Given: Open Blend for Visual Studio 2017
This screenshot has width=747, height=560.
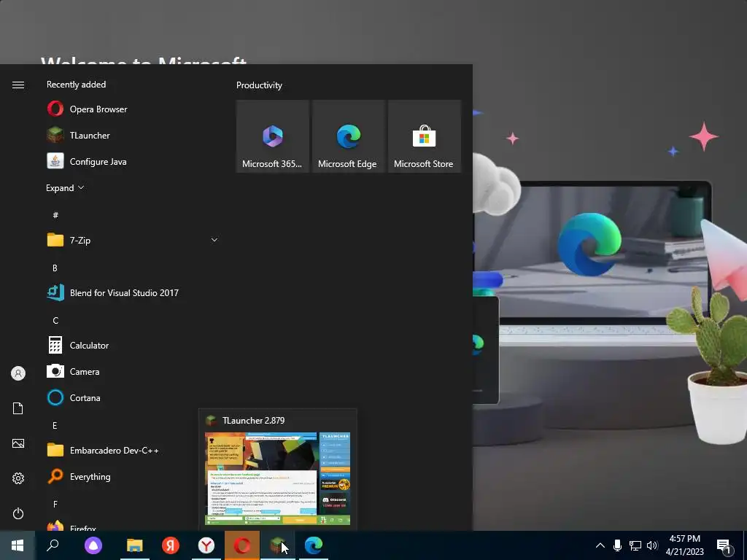Looking at the screenshot, I should point(133,293).
